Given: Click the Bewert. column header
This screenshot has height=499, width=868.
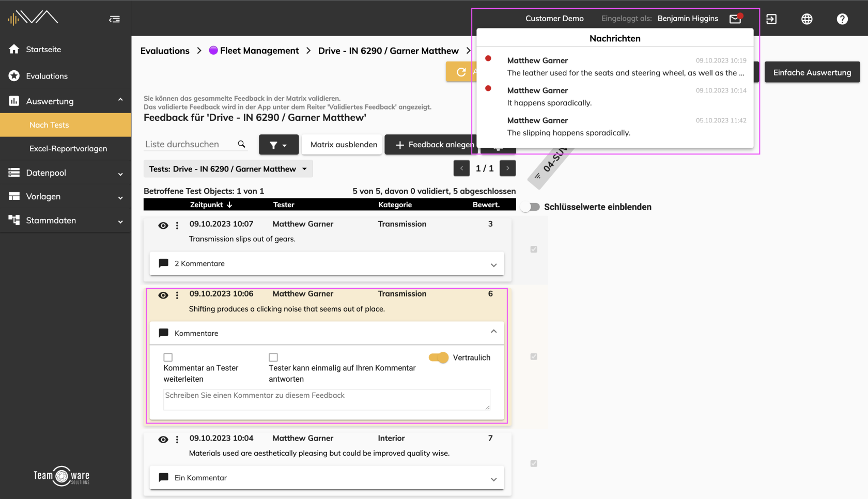Looking at the screenshot, I should pos(486,205).
